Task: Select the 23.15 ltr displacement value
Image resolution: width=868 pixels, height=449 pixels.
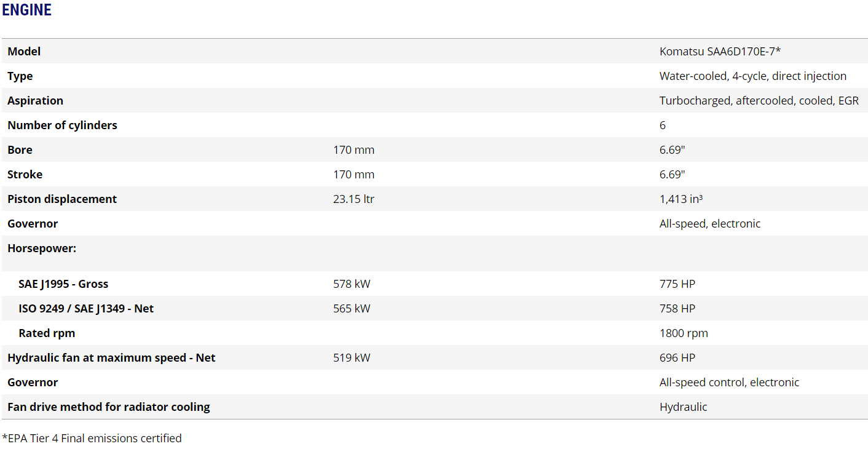Action: [353, 199]
